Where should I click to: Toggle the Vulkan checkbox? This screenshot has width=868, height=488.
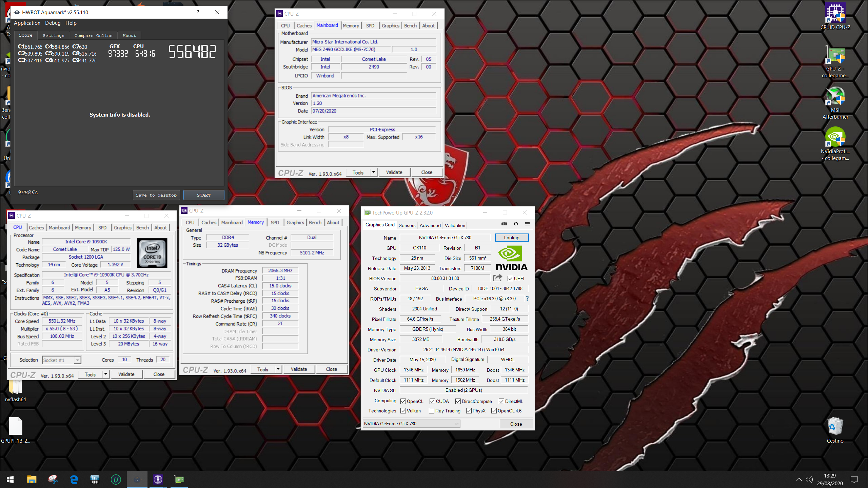click(x=403, y=411)
